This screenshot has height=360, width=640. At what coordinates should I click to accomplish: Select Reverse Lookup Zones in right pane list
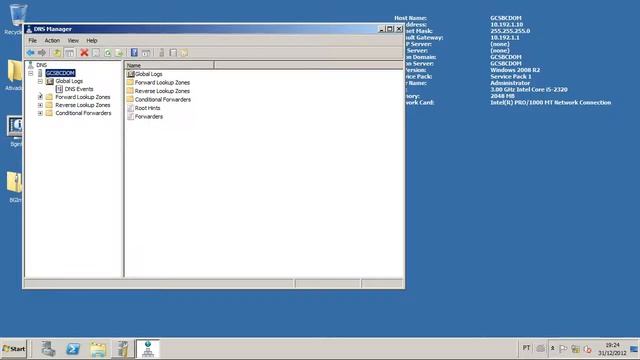click(162, 91)
